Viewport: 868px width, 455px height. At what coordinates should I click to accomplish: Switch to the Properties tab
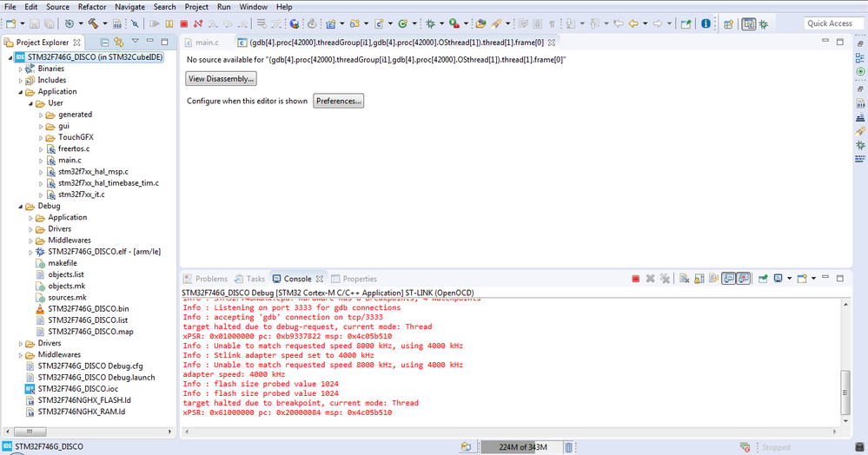pos(354,279)
